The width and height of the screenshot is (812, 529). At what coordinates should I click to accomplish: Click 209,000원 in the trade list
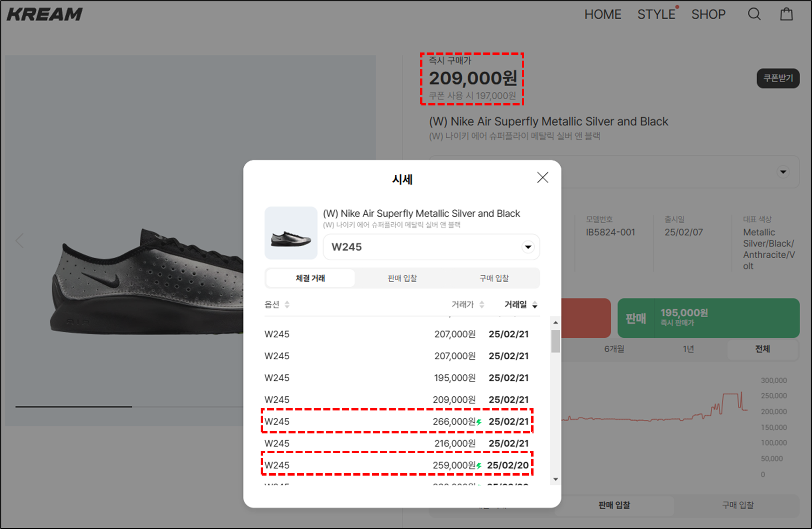[x=454, y=400]
